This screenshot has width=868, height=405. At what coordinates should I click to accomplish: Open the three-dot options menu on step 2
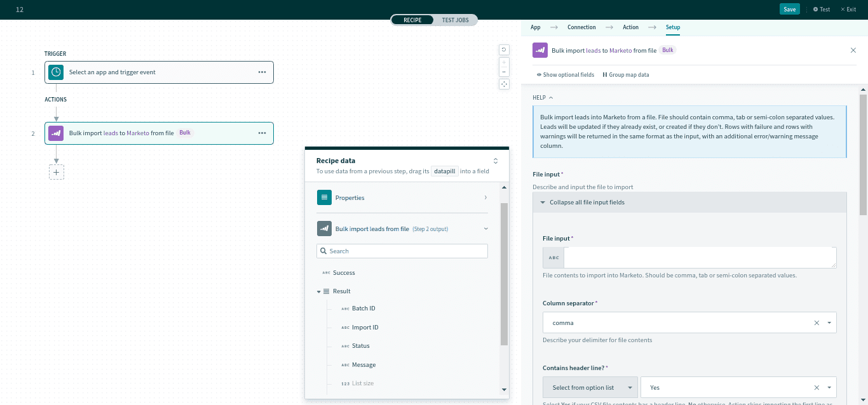tap(262, 133)
